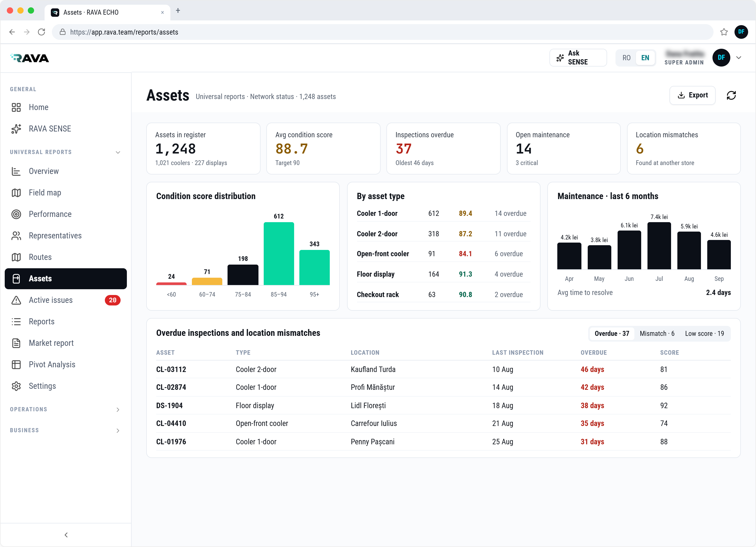The image size is (756, 547).
Task: Click the Pivot Analysis table icon
Action: click(x=16, y=364)
